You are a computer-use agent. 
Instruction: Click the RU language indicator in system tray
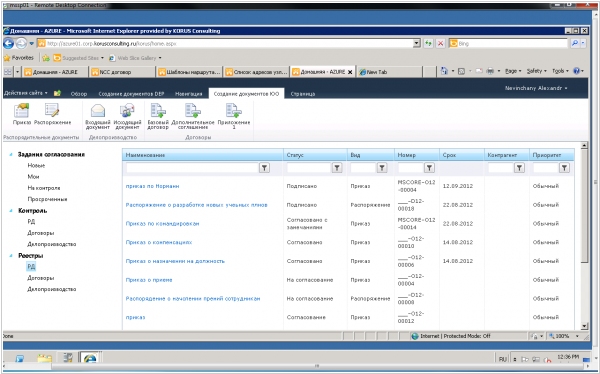(503, 359)
